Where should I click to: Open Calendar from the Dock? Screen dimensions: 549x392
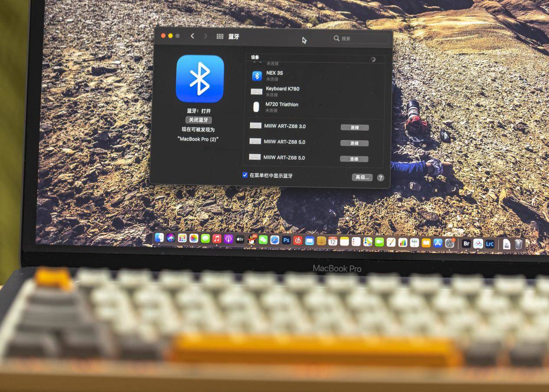[x=333, y=241]
